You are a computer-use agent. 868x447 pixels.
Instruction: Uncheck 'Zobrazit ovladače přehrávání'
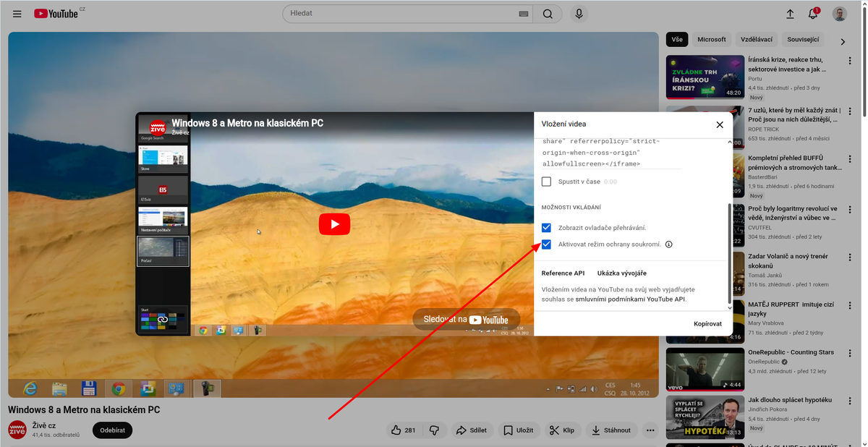pyautogui.click(x=546, y=228)
